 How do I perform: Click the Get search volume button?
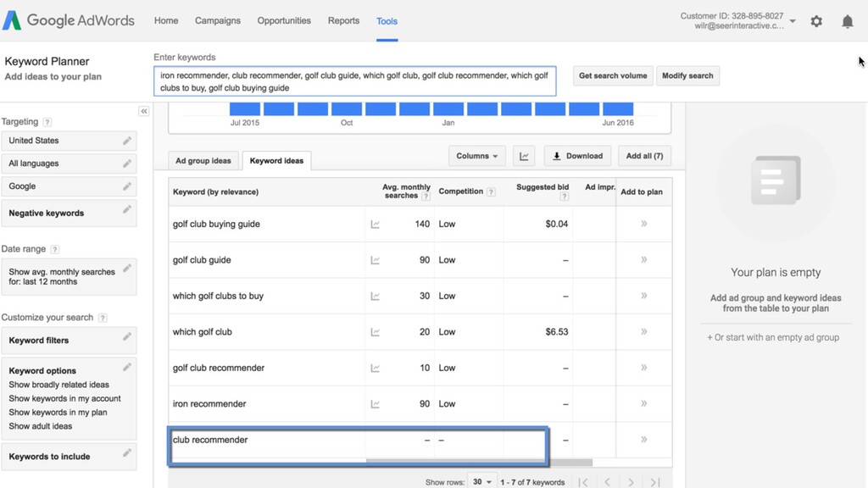click(x=613, y=75)
